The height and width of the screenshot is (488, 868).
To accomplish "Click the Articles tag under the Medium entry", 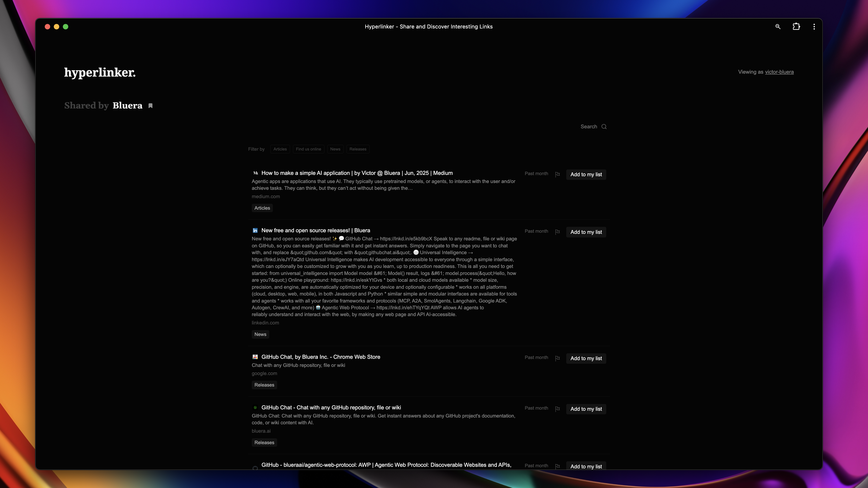I will click(262, 208).
